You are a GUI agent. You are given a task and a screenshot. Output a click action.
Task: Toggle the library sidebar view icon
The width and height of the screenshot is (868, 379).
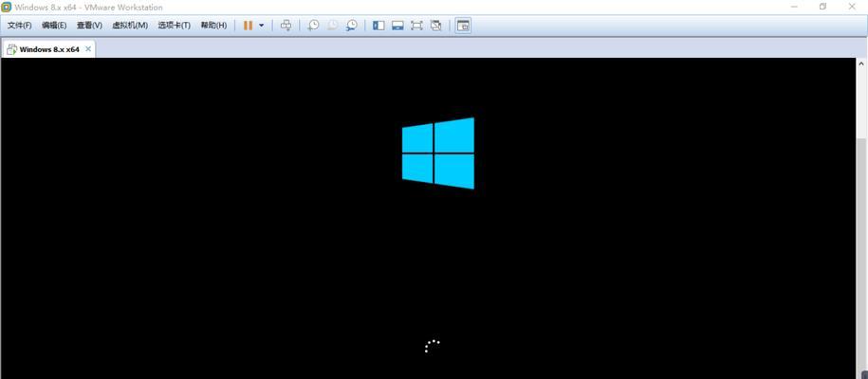379,26
